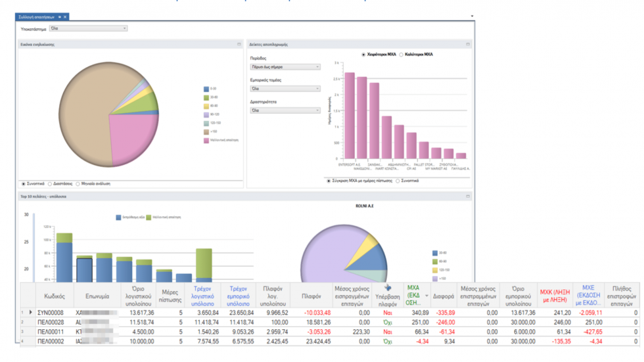This screenshot has width=644, height=362.
Task: Sort by the Πλαφόν λογ. υπολοίπου header
Action: coord(273,296)
